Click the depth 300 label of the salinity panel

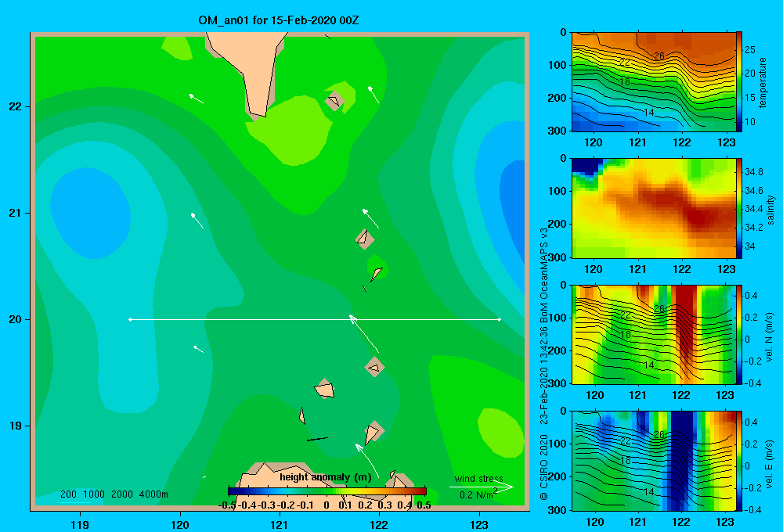tap(557, 257)
